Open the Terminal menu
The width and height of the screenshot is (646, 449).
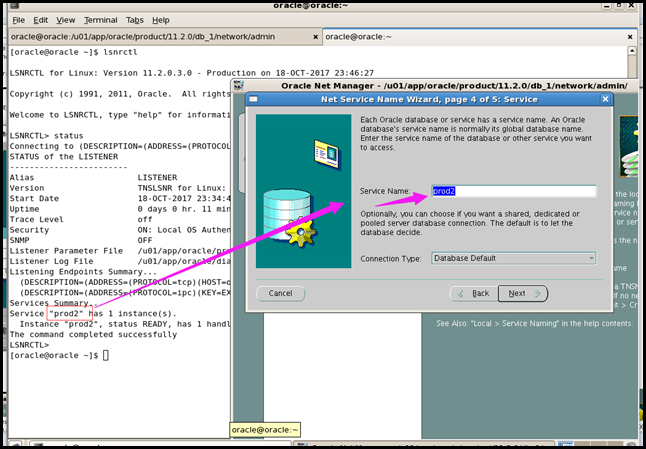pos(101,20)
